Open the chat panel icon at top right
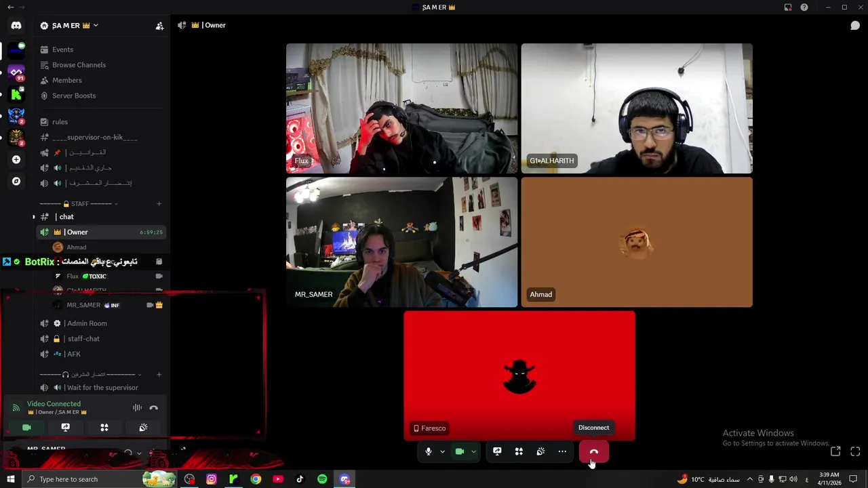 pos(855,25)
